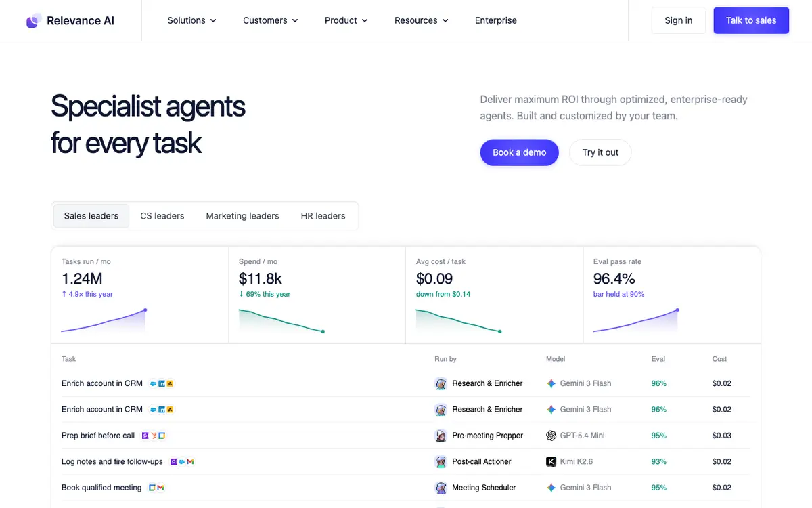Expand the Resources menu

(x=422, y=20)
